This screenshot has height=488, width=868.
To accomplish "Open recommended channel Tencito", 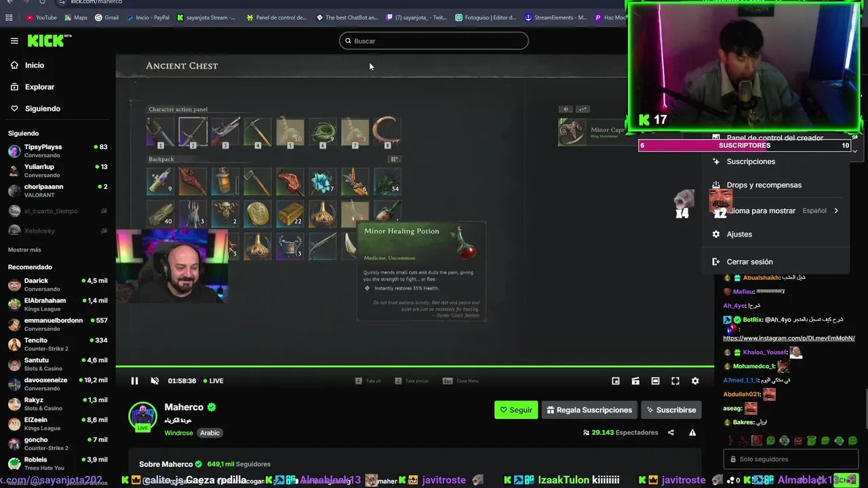I will click(58, 344).
